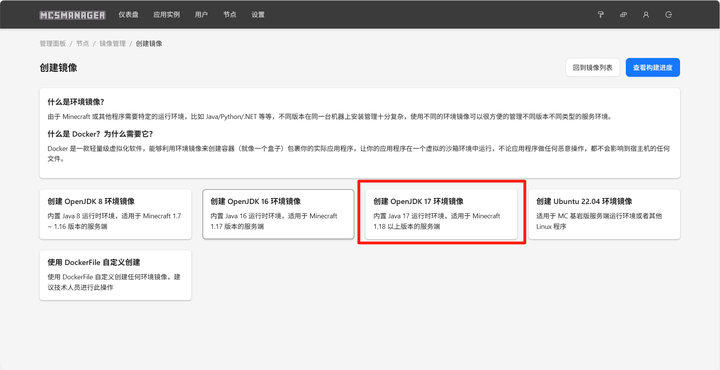Open the 节点 menu item
Image resolution: width=720 pixels, height=370 pixels.
pos(230,15)
